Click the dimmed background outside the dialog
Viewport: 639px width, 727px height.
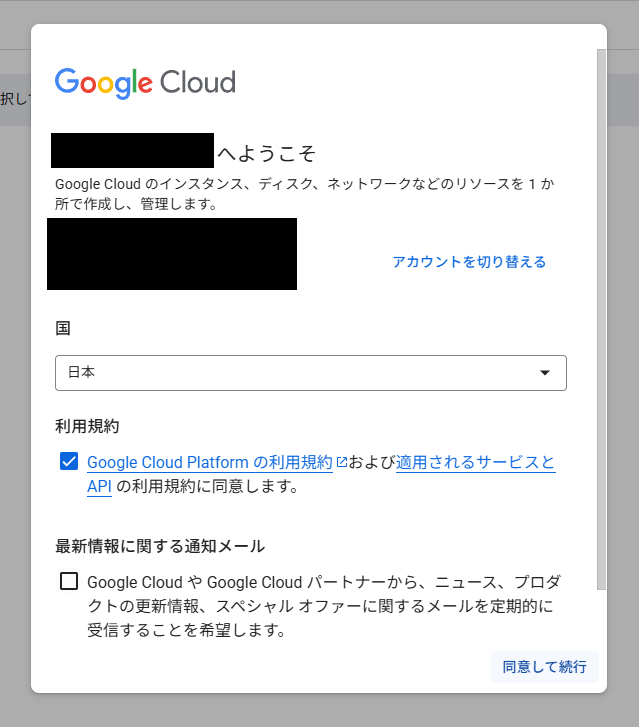tap(15, 400)
